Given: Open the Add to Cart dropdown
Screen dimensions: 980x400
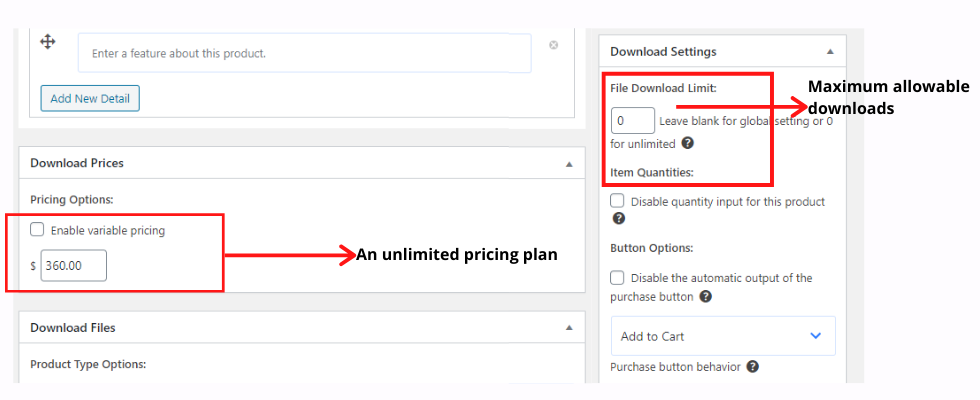Looking at the screenshot, I should pyautogui.click(x=723, y=336).
